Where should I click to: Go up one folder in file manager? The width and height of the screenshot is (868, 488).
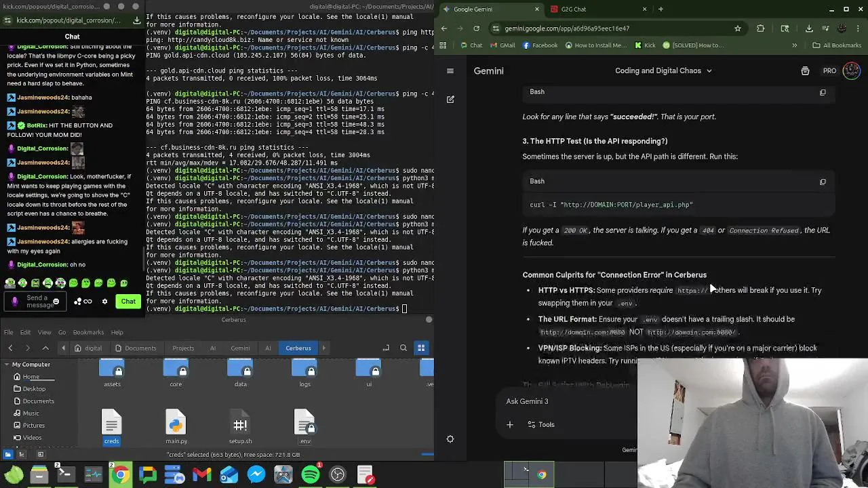coord(45,348)
